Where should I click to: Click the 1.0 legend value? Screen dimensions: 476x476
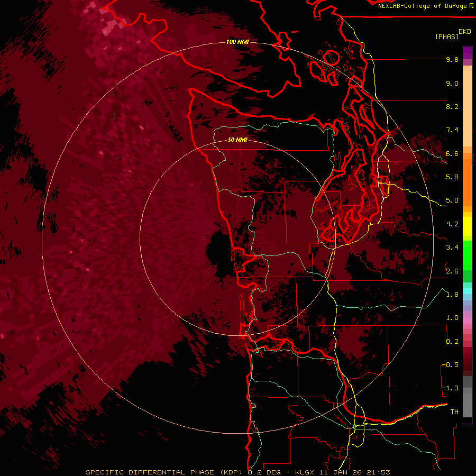pyautogui.click(x=452, y=318)
